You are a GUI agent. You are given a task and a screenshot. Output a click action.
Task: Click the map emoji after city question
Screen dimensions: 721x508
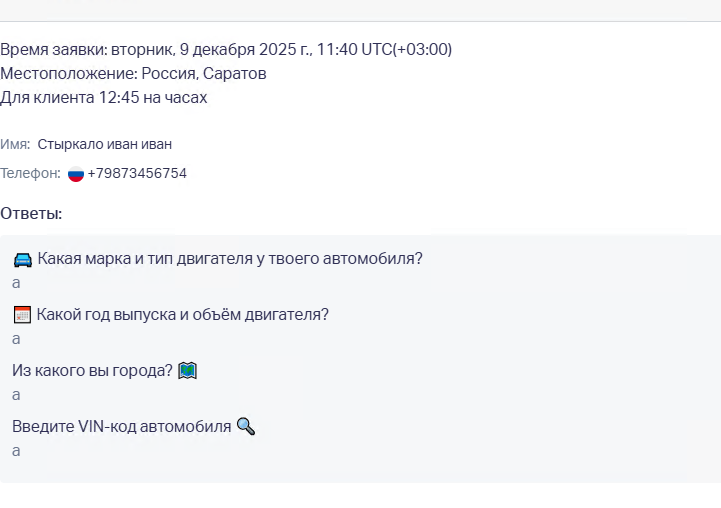[187, 371]
